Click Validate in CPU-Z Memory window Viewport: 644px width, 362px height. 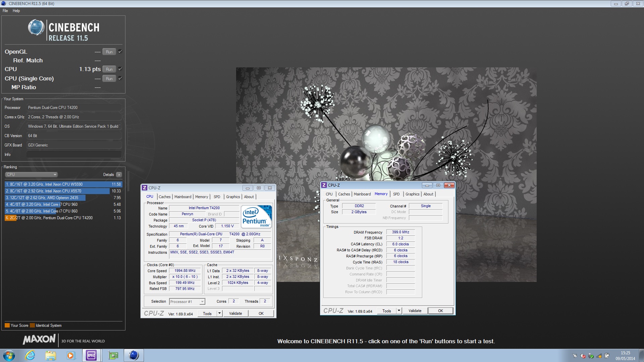click(x=415, y=311)
